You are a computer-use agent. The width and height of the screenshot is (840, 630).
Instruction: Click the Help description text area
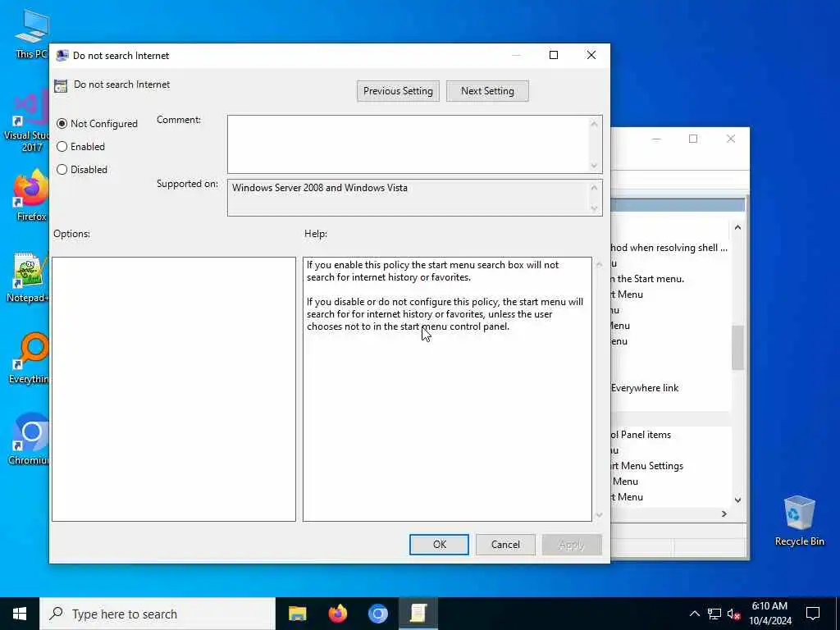[x=447, y=389]
